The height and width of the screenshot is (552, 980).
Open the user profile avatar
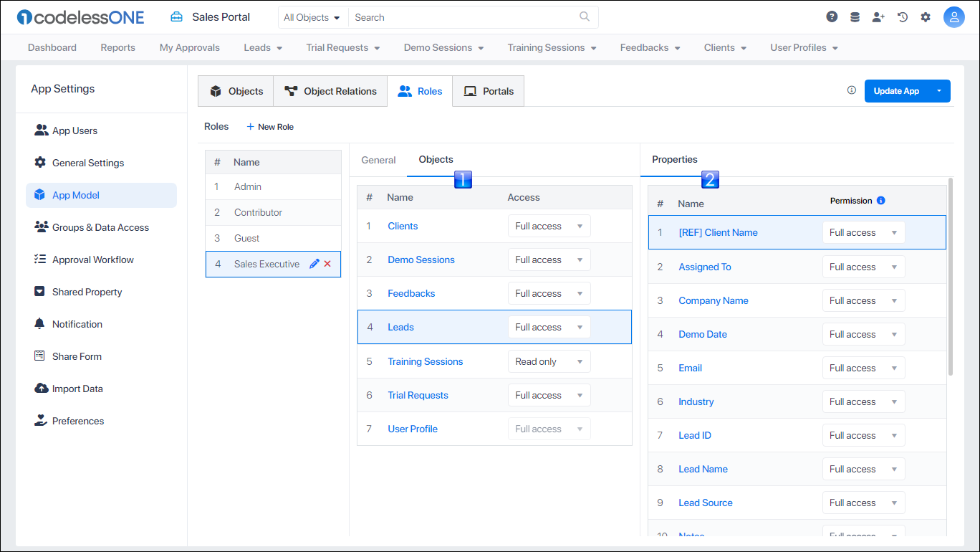[x=954, y=17]
